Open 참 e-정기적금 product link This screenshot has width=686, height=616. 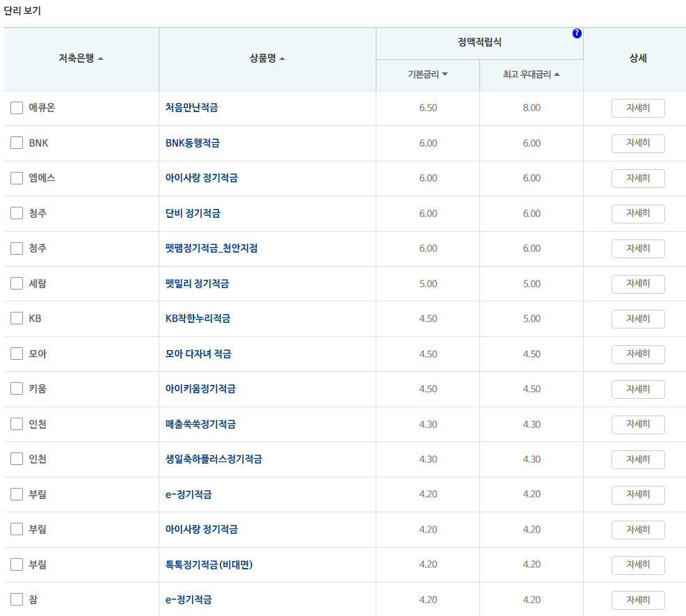pyautogui.click(x=189, y=599)
